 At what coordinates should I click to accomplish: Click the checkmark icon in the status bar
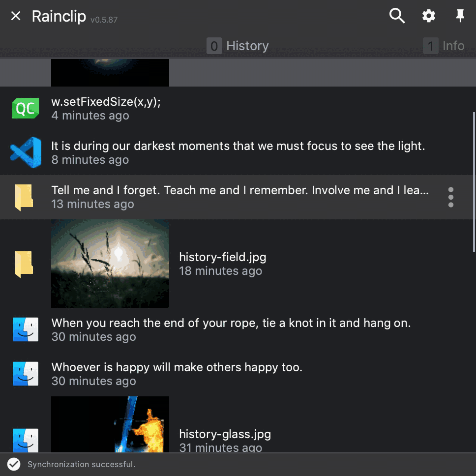(14, 464)
